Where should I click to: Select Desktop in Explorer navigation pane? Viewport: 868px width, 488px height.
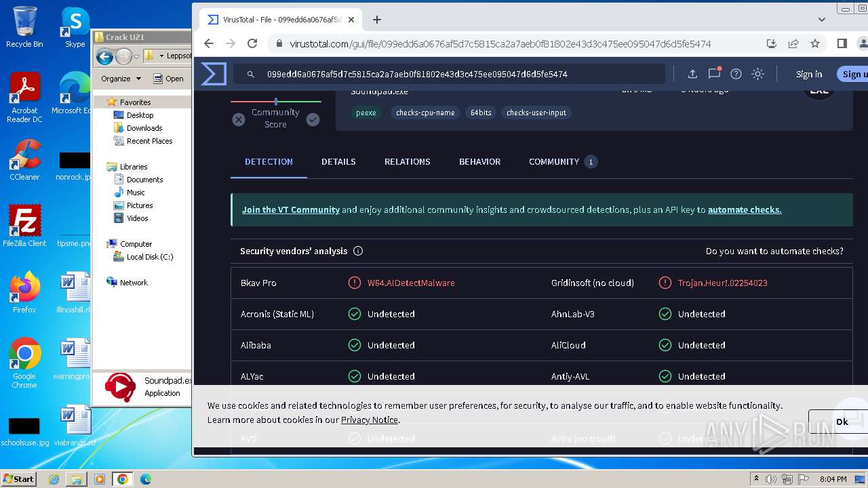click(x=140, y=115)
